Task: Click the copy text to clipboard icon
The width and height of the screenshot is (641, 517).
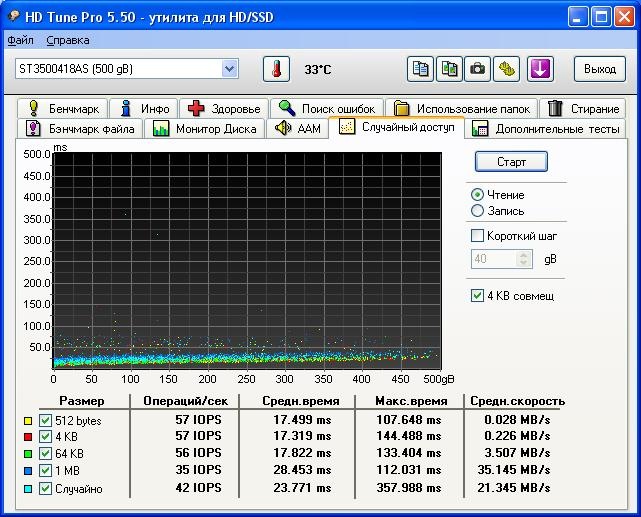Action: pyautogui.click(x=421, y=69)
